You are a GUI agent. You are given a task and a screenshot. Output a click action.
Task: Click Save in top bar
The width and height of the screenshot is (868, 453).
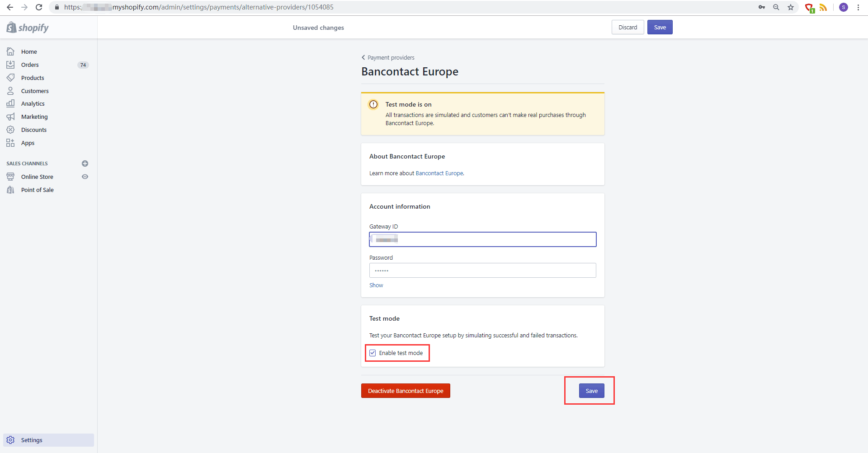tap(660, 27)
